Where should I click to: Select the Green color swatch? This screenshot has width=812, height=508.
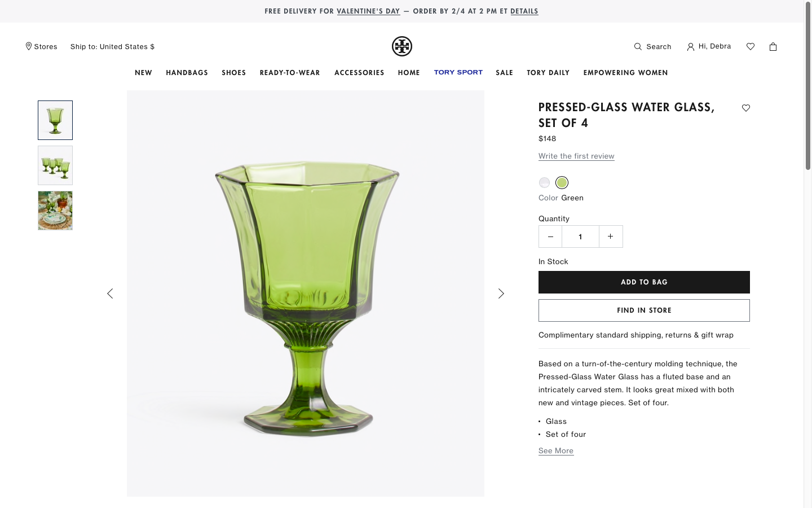562,182
